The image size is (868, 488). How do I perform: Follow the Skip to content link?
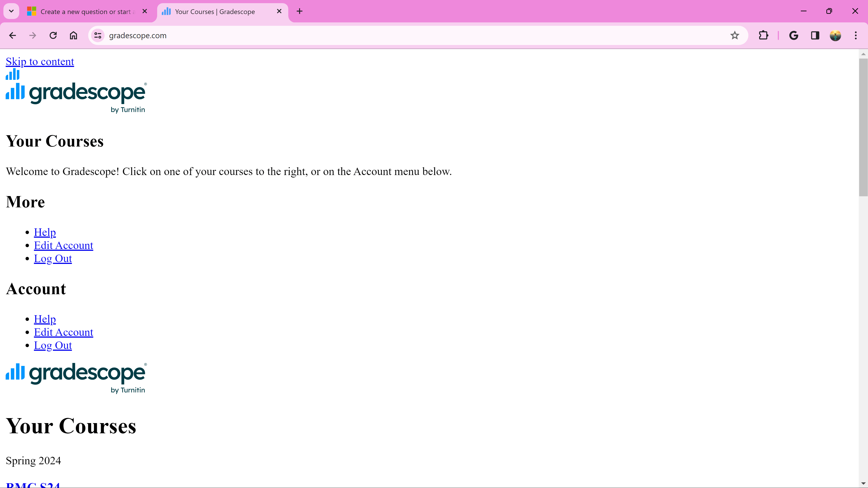pyautogui.click(x=40, y=62)
